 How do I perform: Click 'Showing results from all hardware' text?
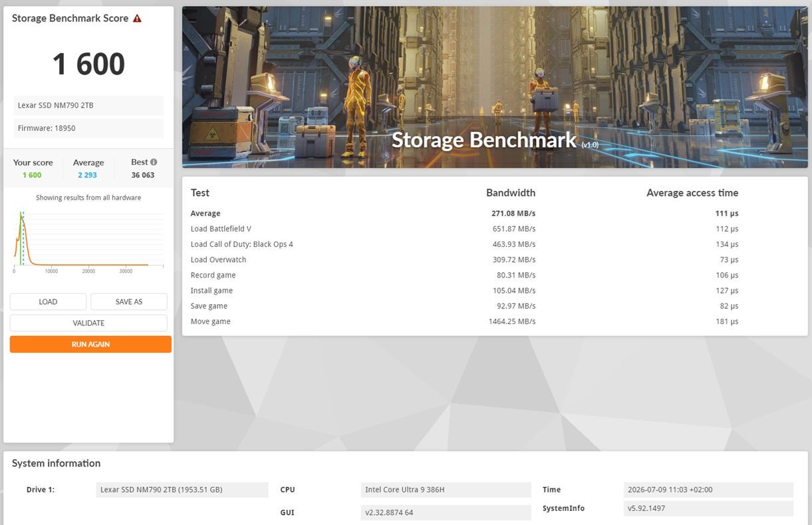88,198
